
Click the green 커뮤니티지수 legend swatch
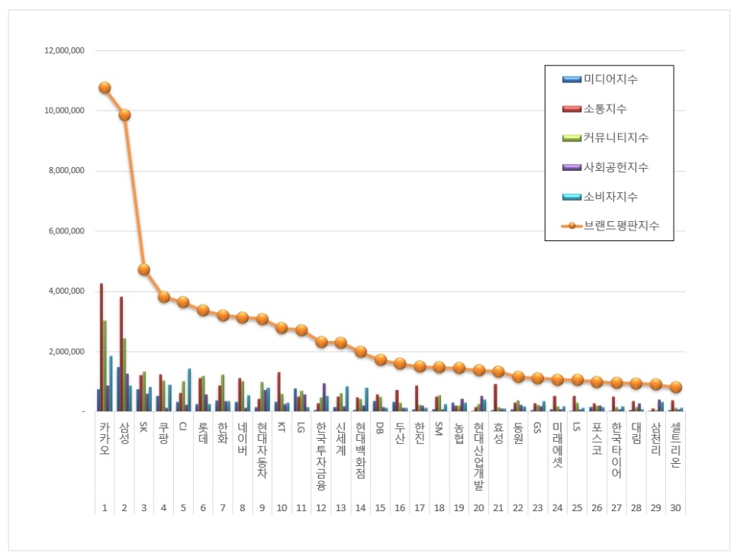point(571,138)
